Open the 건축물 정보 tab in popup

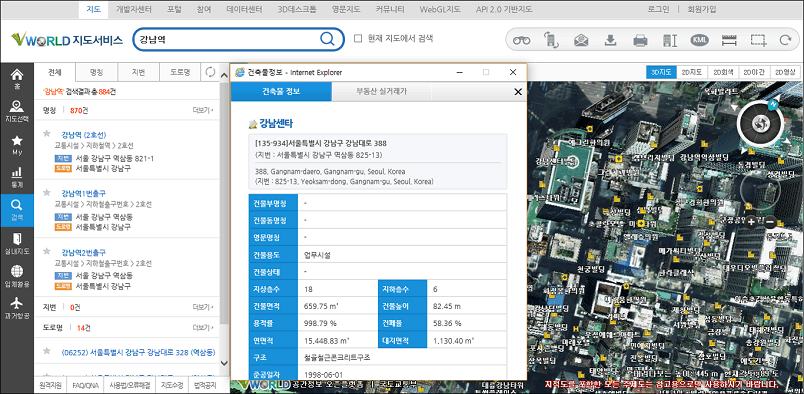[x=281, y=92]
